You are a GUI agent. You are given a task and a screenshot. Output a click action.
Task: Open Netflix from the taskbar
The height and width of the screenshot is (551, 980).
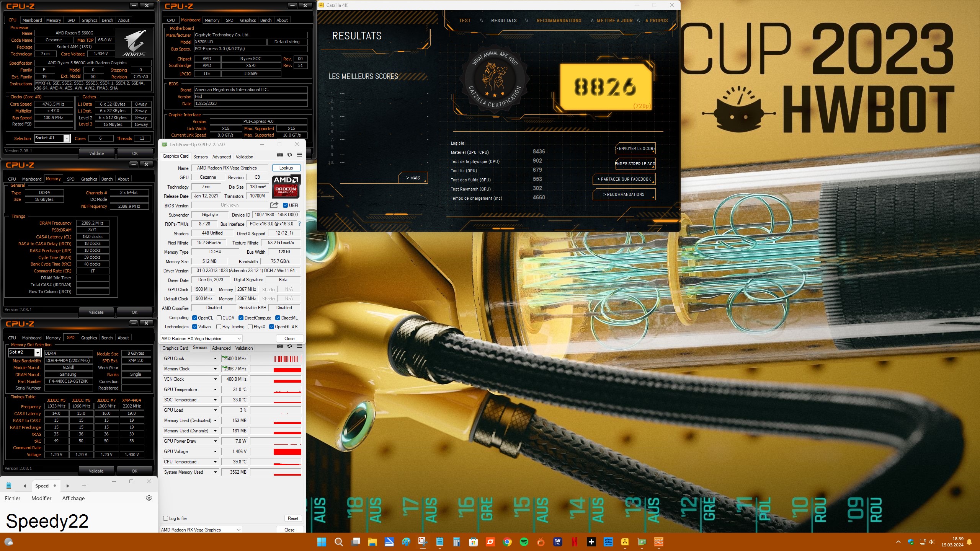tap(575, 542)
